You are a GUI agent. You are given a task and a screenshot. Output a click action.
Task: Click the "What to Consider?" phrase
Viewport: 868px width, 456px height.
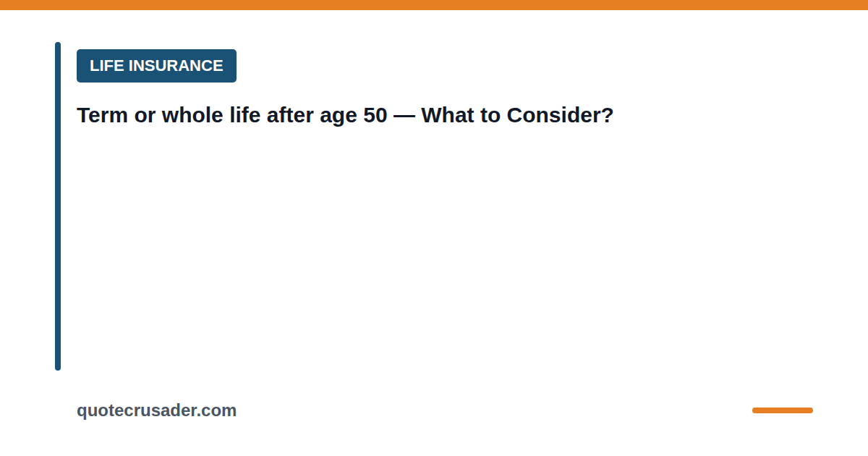click(x=517, y=115)
